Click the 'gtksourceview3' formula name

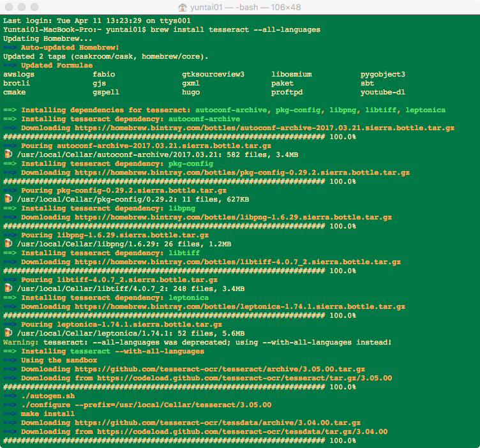pos(213,75)
